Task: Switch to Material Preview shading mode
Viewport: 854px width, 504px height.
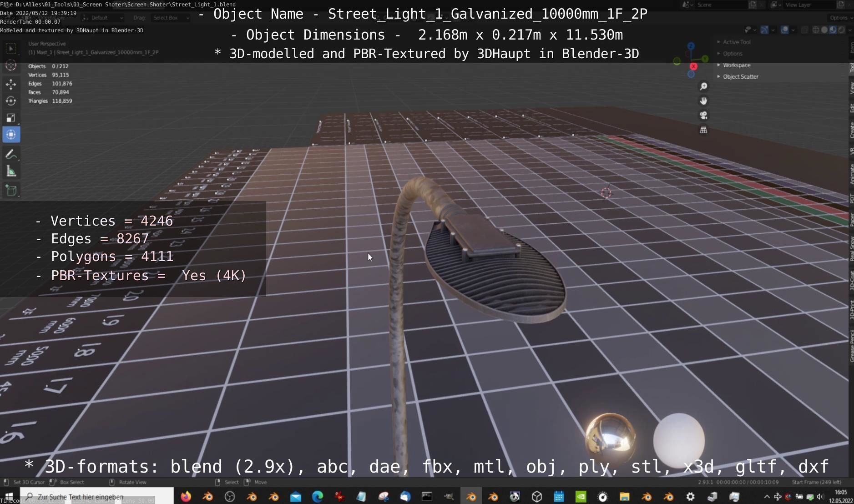Action: (833, 30)
